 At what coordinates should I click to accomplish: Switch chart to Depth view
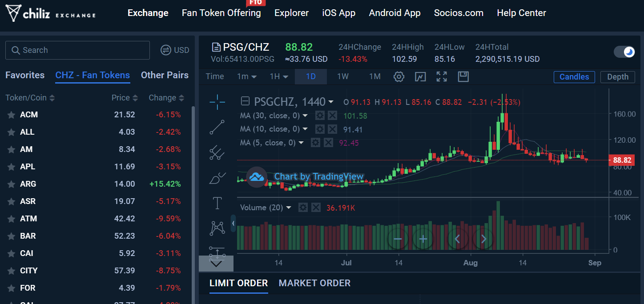[618, 76]
